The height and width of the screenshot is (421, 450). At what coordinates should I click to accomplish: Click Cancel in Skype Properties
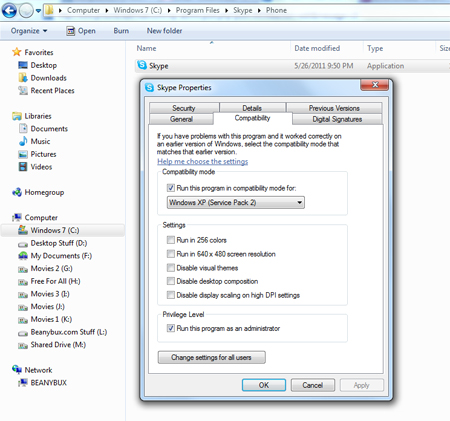coord(312,385)
